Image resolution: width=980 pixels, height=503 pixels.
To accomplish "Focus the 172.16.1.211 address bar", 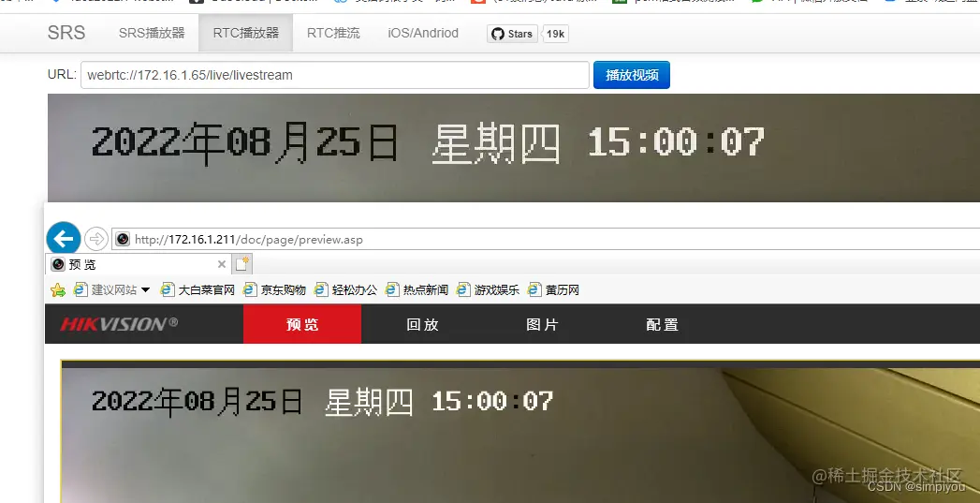I will [x=546, y=239].
